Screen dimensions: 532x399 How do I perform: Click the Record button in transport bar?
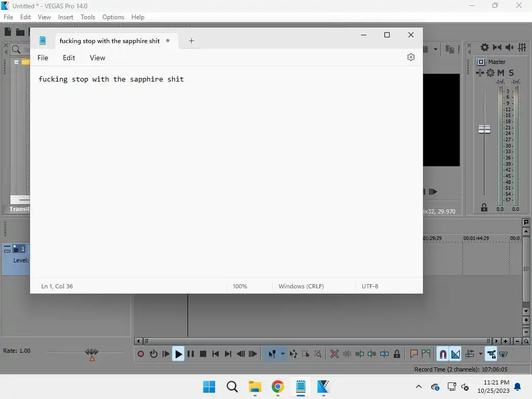[x=140, y=354]
